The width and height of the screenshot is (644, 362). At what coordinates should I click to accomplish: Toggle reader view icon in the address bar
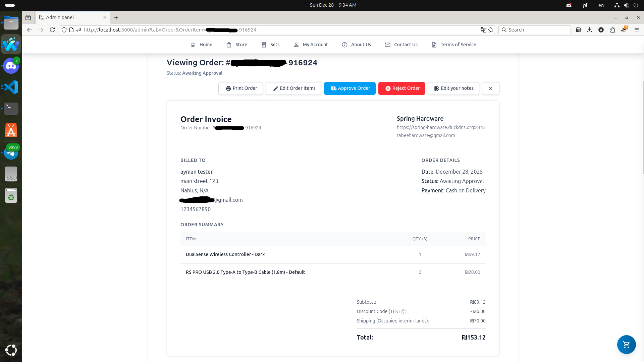tap(71, 30)
